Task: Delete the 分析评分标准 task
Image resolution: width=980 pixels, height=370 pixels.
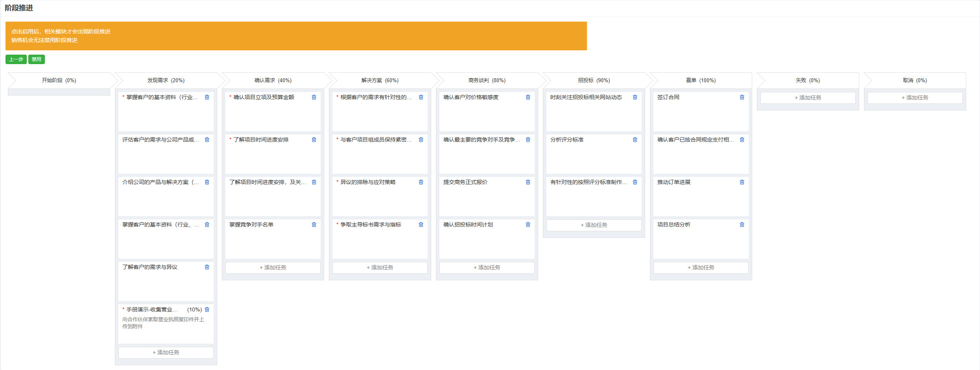Action: [635, 140]
